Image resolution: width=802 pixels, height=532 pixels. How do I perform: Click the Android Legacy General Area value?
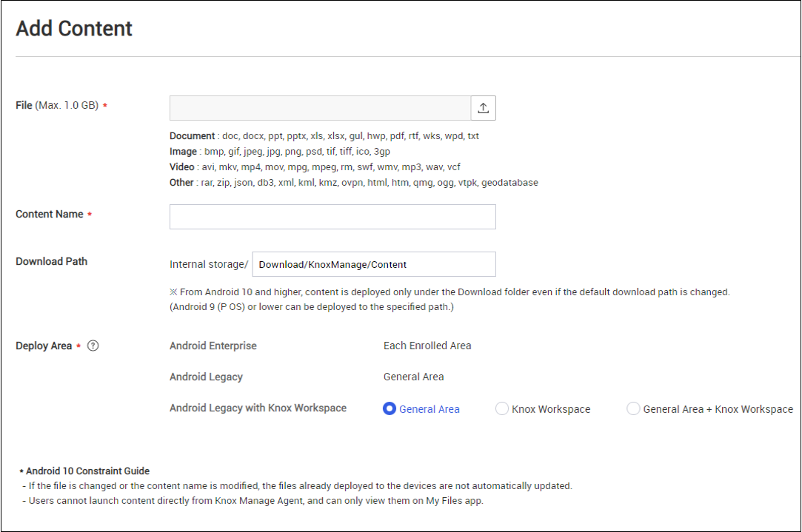tap(414, 377)
